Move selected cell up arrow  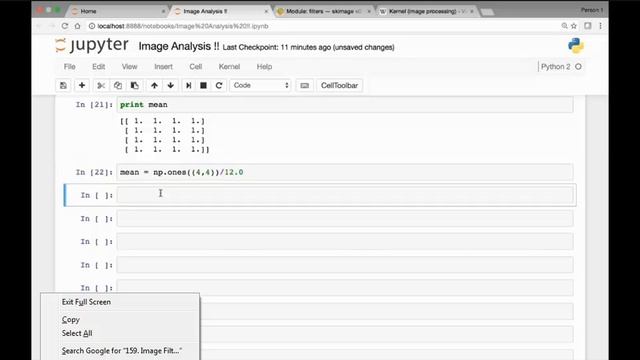(x=154, y=85)
